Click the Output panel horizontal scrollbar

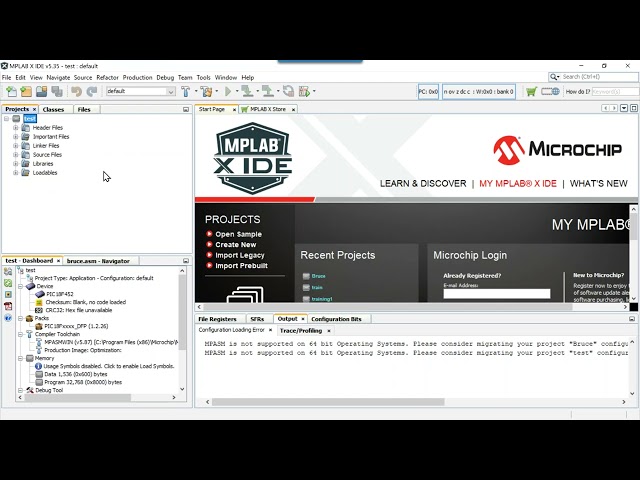(x=328, y=402)
